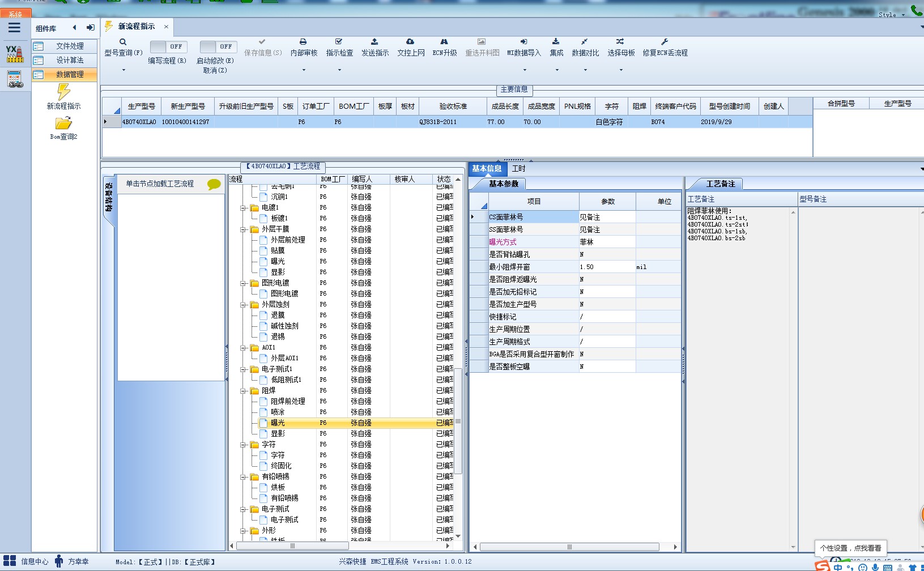Collapse the 阻焊 tree node
Viewport: 924px width, 571px height.
(243, 391)
